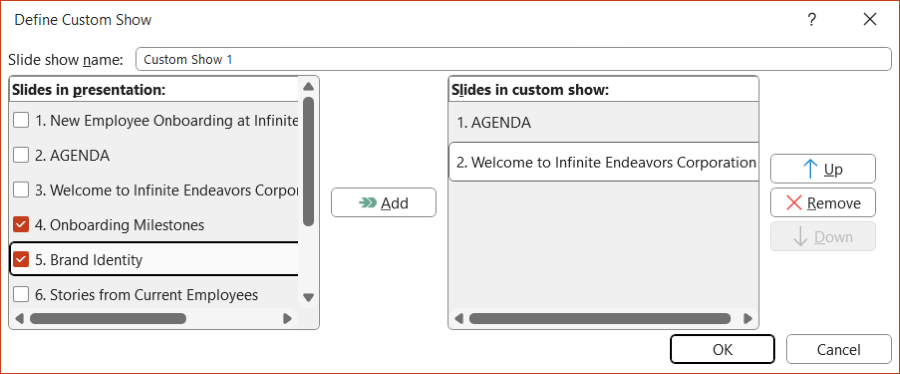
Task: Click right arrow of custom show horizontal scrollbar
Action: pyautogui.click(x=747, y=318)
